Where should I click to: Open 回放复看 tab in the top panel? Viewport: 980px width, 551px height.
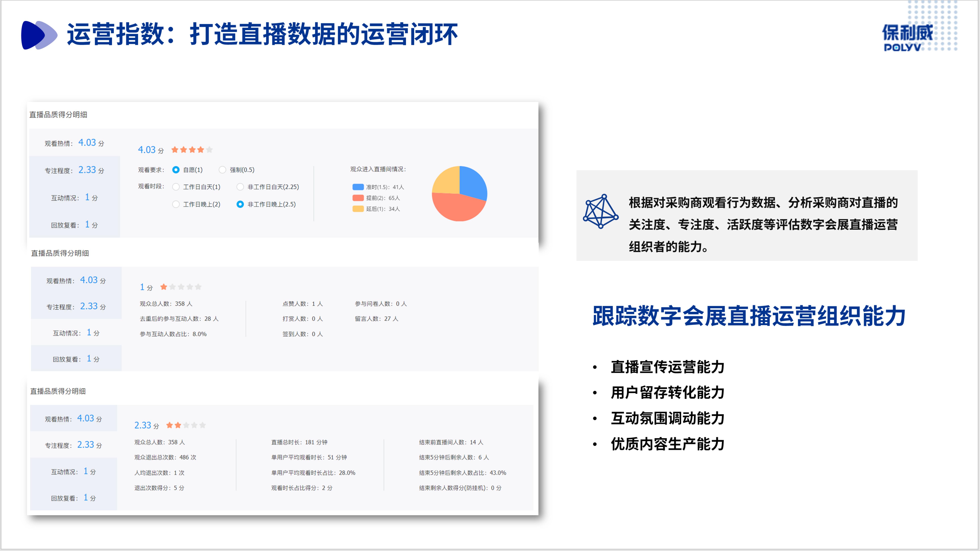point(74,224)
